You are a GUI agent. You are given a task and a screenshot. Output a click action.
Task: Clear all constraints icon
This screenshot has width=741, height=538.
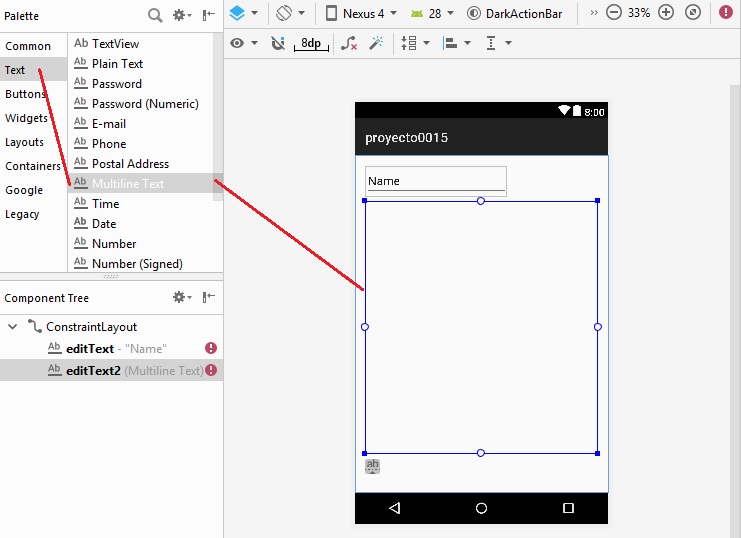click(348, 44)
